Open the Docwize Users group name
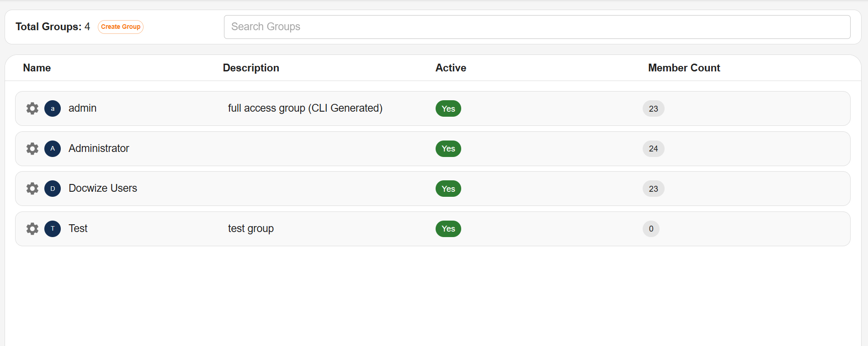 [x=103, y=189]
